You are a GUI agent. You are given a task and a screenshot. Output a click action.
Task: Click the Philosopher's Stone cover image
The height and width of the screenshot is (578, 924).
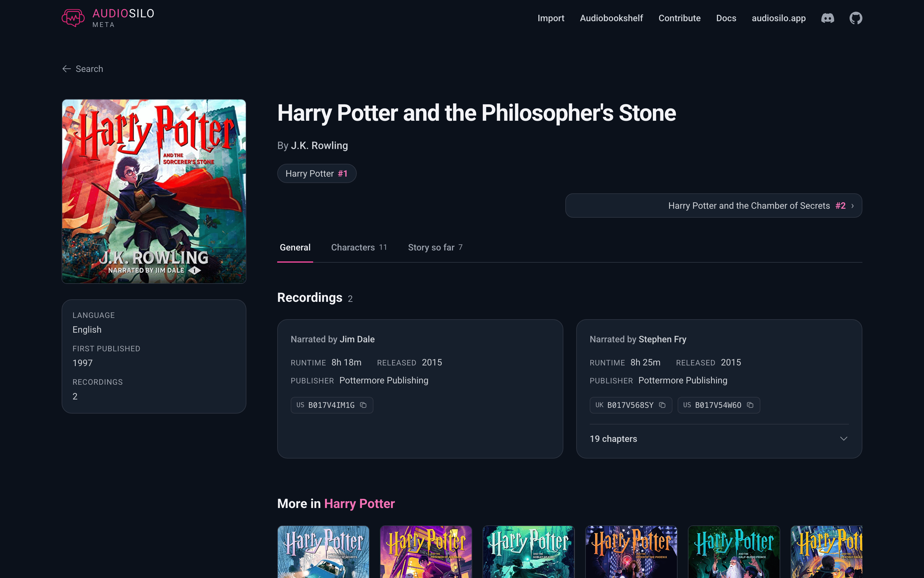click(x=154, y=191)
